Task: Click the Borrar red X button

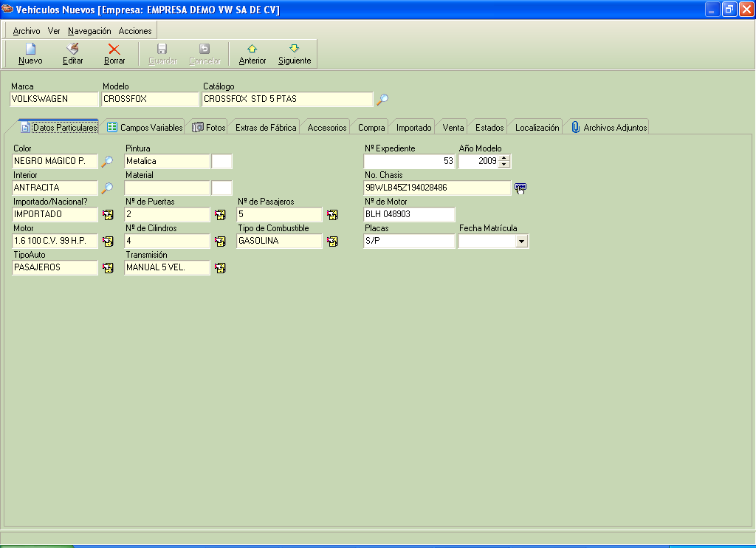Action: [114, 54]
